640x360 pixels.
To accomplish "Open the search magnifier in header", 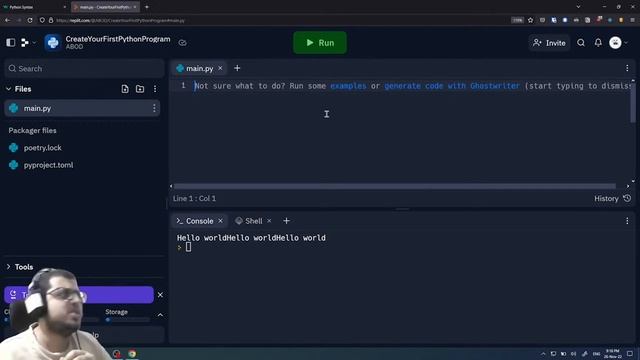I will (x=581, y=43).
